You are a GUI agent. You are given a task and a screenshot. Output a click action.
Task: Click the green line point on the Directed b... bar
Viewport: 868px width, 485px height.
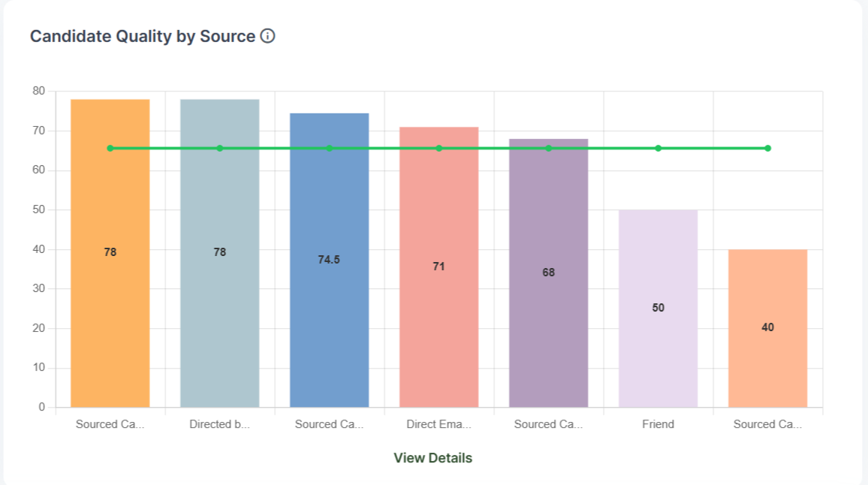tap(220, 148)
